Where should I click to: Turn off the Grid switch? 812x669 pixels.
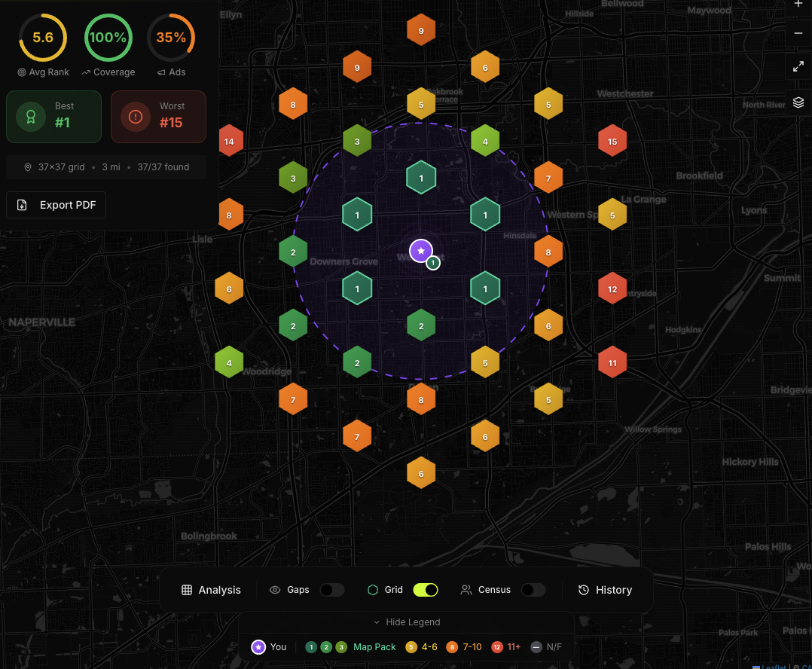click(426, 590)
